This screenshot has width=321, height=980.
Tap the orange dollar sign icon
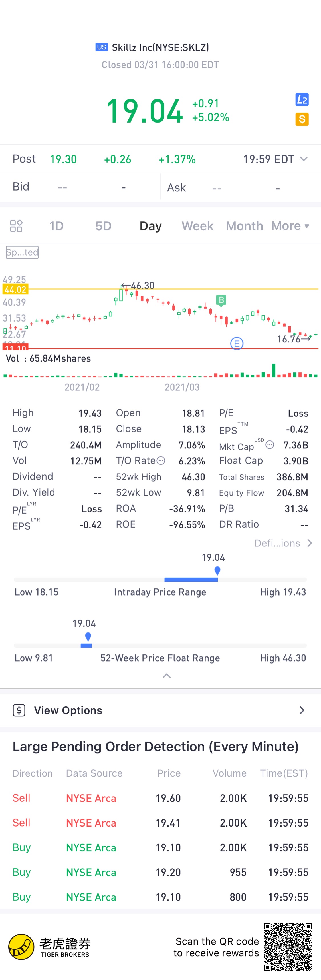point(302,119)
